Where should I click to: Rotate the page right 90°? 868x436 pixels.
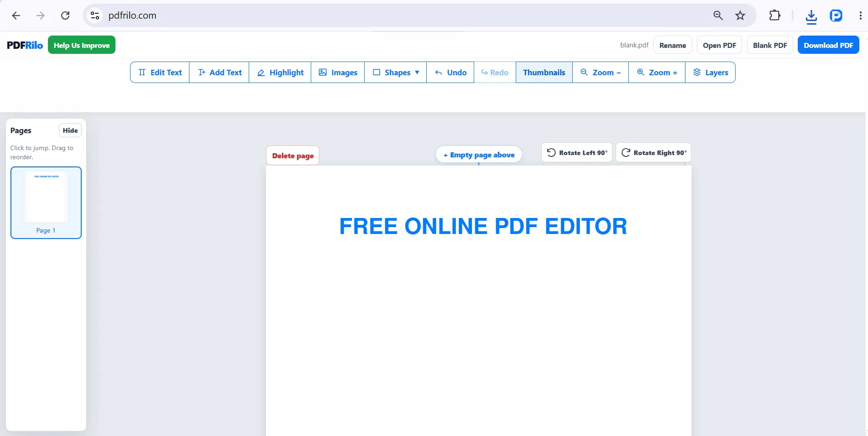(x=654, y=153)
